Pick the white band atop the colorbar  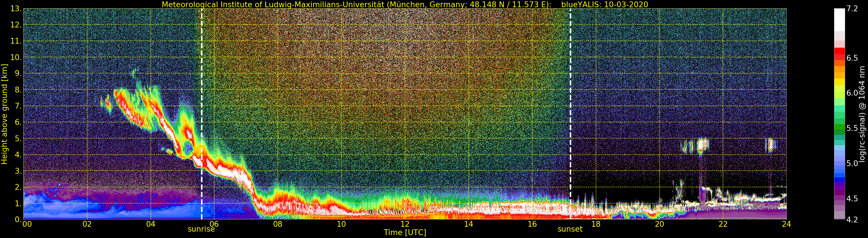point(839,20)
